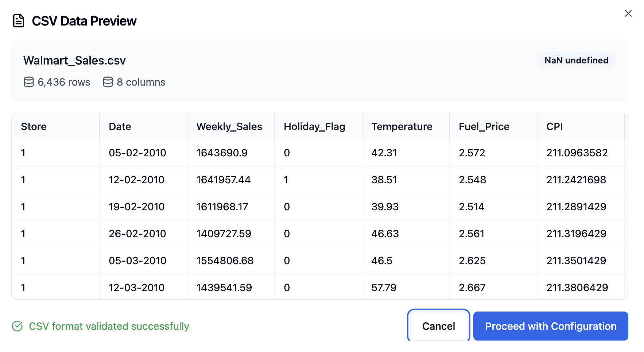Click the 1641957.44 weekly sales cell
Viewport: 644px width, 352px height.
[x=224, y=180]
